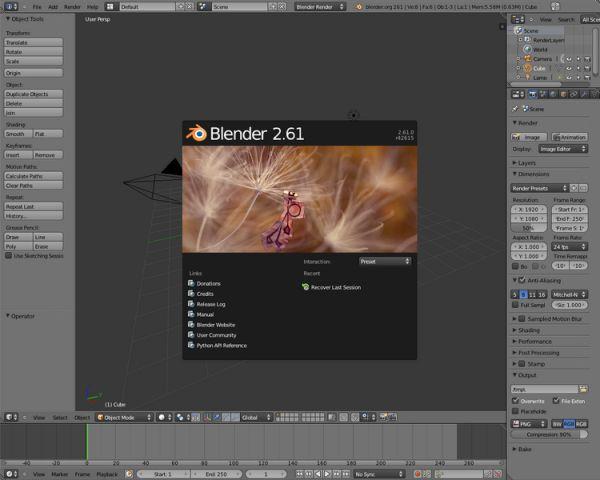Click the OpenGL render image icon
This screenshot has height=480, width=600.
pos(384,417)
